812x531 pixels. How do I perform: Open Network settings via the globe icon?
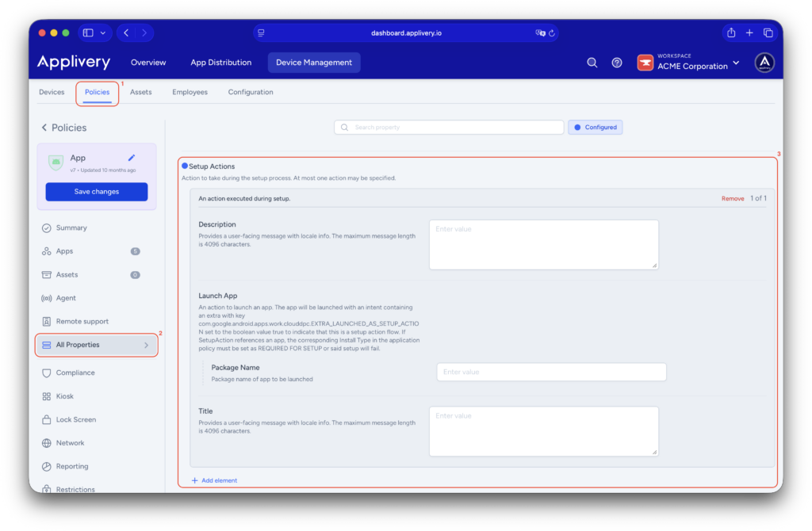tap(47, 442)
